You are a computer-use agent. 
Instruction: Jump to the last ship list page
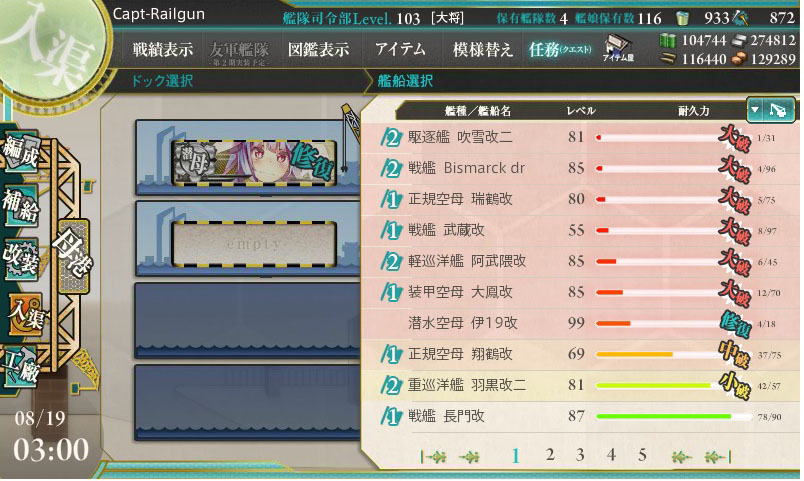pos(716,456)
